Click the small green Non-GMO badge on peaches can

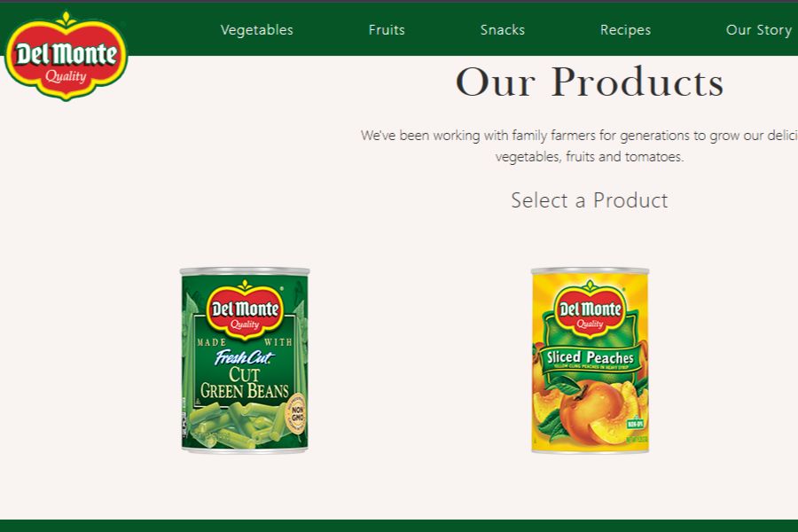point(635,423)
